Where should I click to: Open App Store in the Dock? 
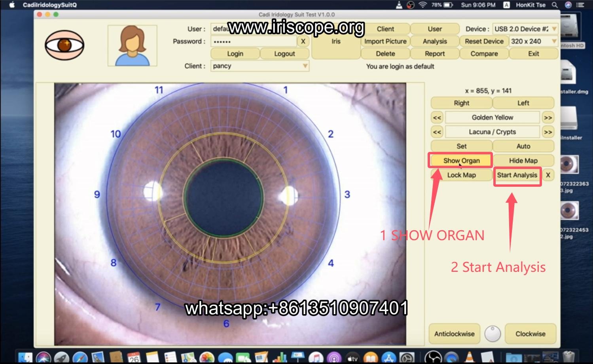tap(389, 358)
